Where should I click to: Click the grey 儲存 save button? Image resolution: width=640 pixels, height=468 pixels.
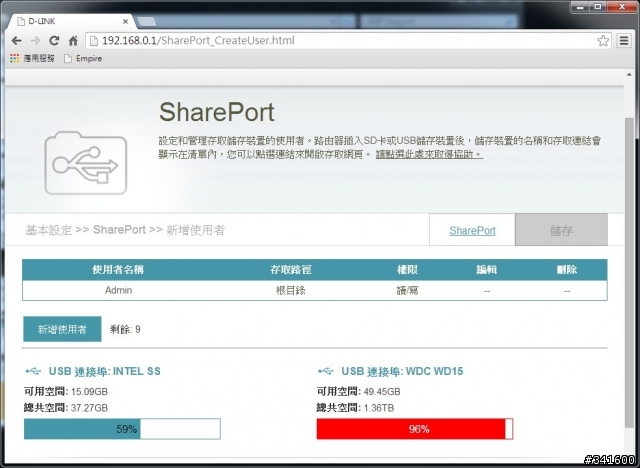(561, 231)
